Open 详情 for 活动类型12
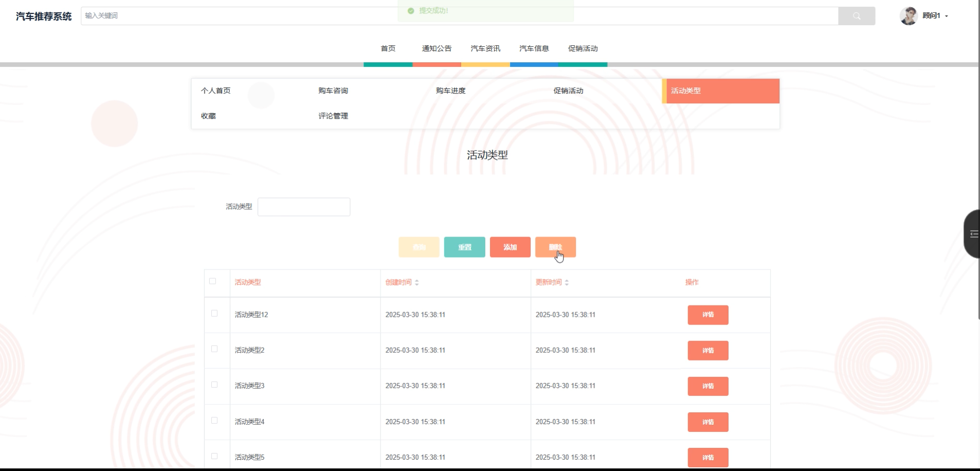 click(x=708, y=315)
